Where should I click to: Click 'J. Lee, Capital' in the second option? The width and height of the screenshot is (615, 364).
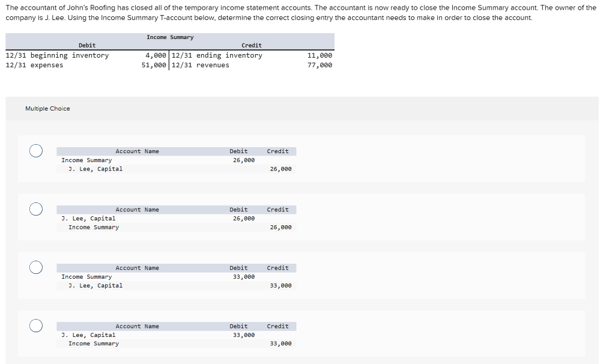88,219
